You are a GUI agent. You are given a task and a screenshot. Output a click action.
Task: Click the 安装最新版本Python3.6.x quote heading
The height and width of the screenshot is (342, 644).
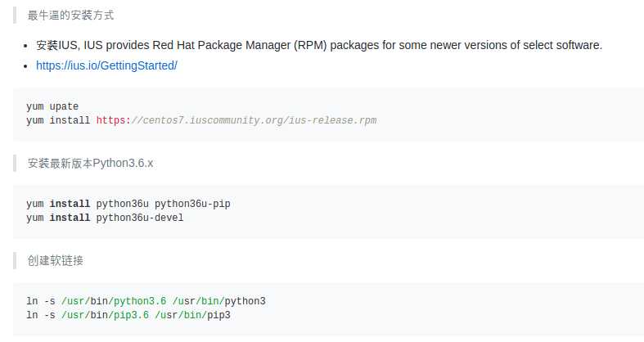click(90, 163)
